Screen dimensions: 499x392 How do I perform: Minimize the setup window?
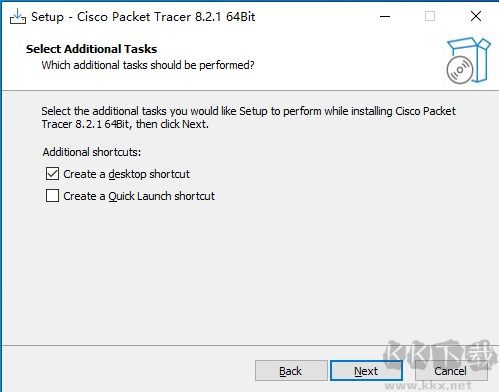385,16
